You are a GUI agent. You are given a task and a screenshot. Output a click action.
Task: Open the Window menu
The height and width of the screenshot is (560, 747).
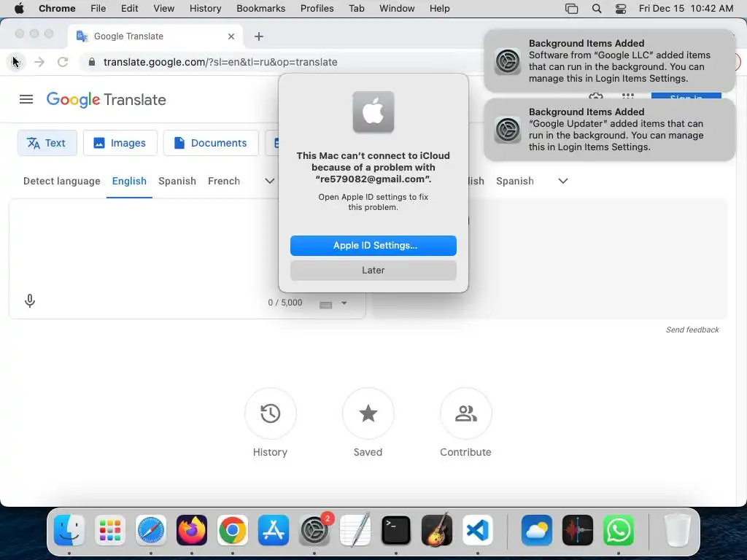(397, 9)
